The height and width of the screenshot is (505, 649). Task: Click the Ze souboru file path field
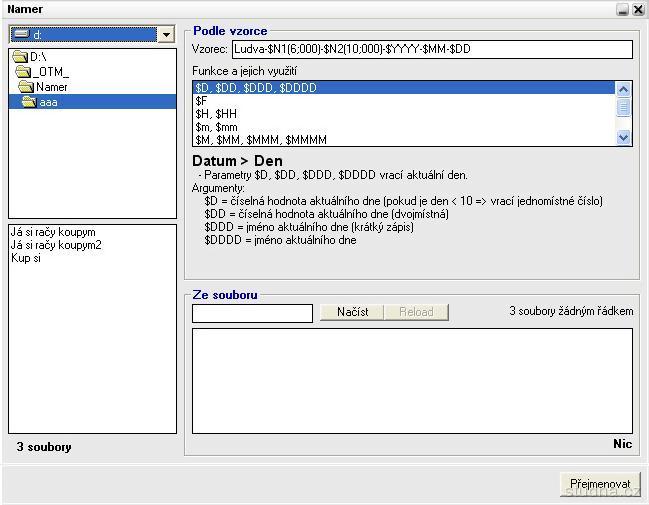pyautogui.click(x=252, y=313)
